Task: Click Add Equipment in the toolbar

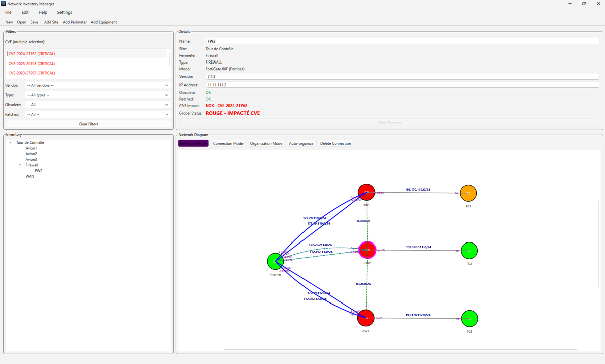Action: coord(104,22)
